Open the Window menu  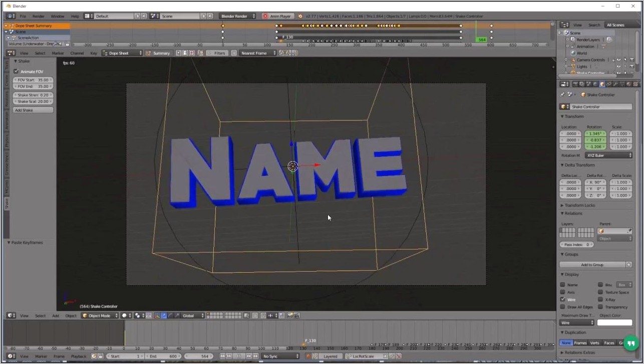click(58, 16)
